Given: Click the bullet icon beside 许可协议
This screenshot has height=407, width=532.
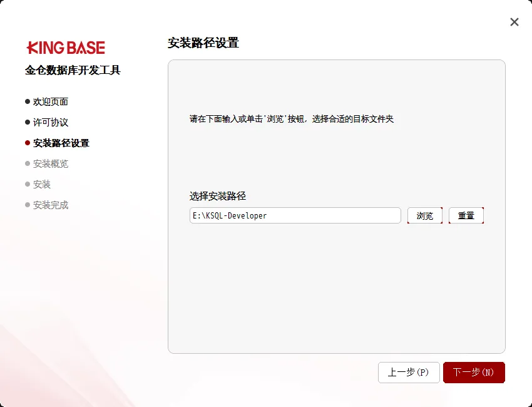Looking at the screenshot, I should pyautogui.click(x=26, y=122).
